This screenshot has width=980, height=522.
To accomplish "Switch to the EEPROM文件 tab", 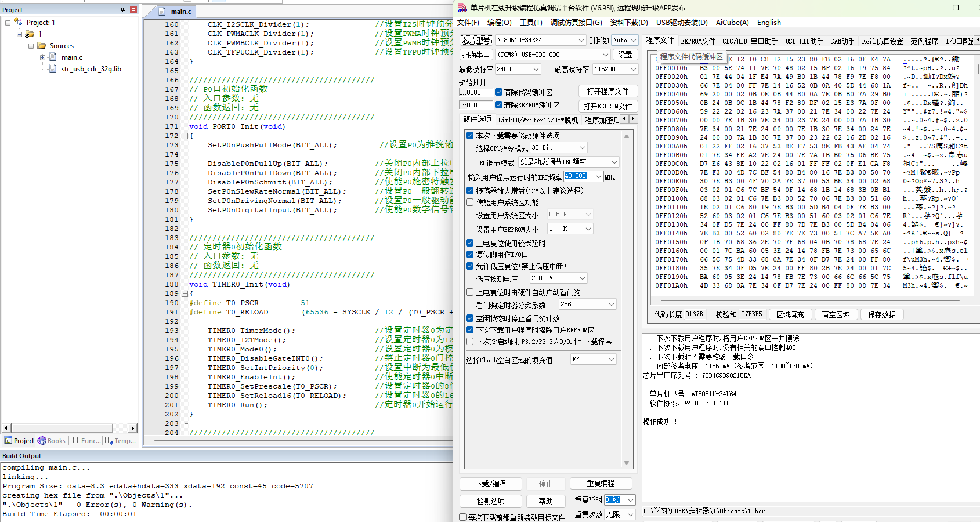I will tap(698, 41).
